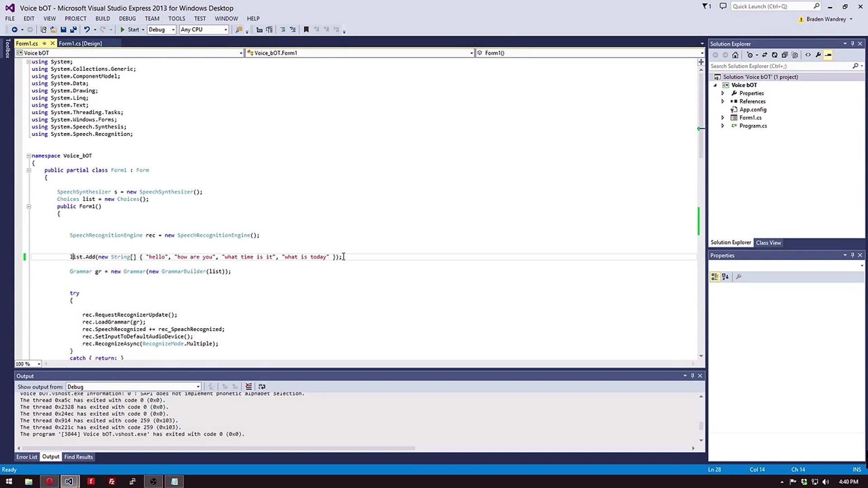This screenshot has width=868, height=488.
Task: Click the Find in Files toolbar icon
Action: click(239, 29)
